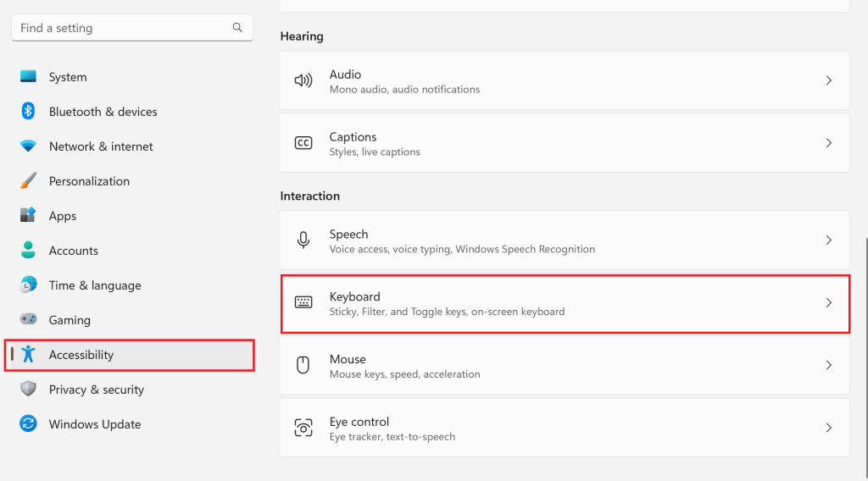Viewport: 868px width, 481px height.
Task: Open the Apps settings category
Action: [63, 215]
